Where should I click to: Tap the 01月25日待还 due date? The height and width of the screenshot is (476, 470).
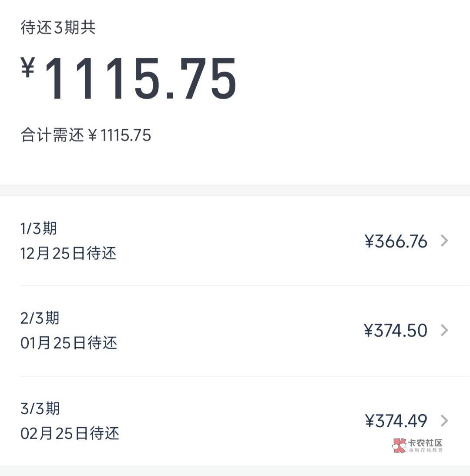click(x=69, y=343)
